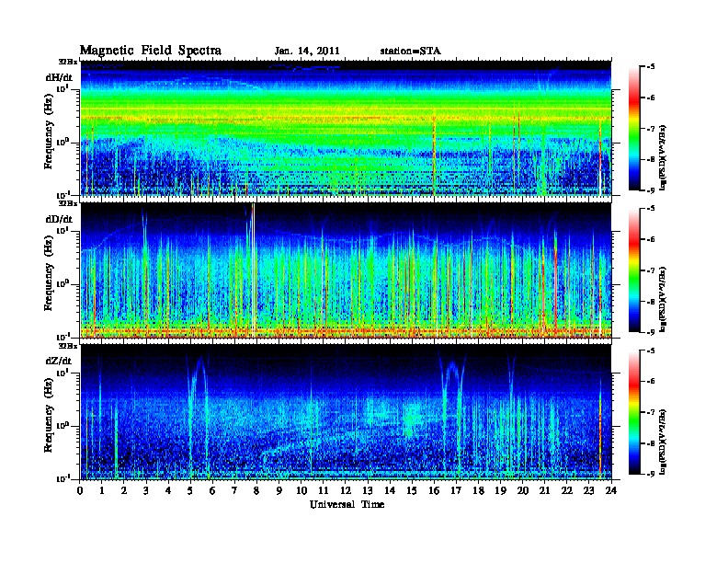Click the '-9' value on dZ/dt color bar

[x=651, y=474]
